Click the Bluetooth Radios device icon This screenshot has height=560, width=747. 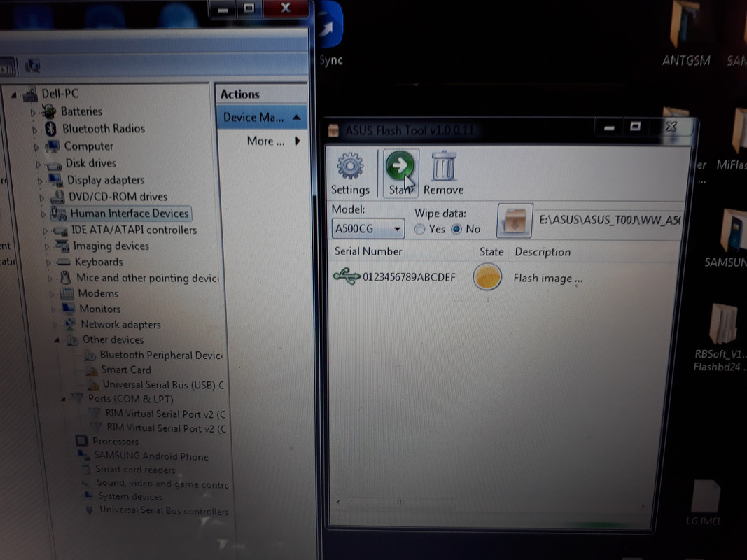click(x=50, y=129)
